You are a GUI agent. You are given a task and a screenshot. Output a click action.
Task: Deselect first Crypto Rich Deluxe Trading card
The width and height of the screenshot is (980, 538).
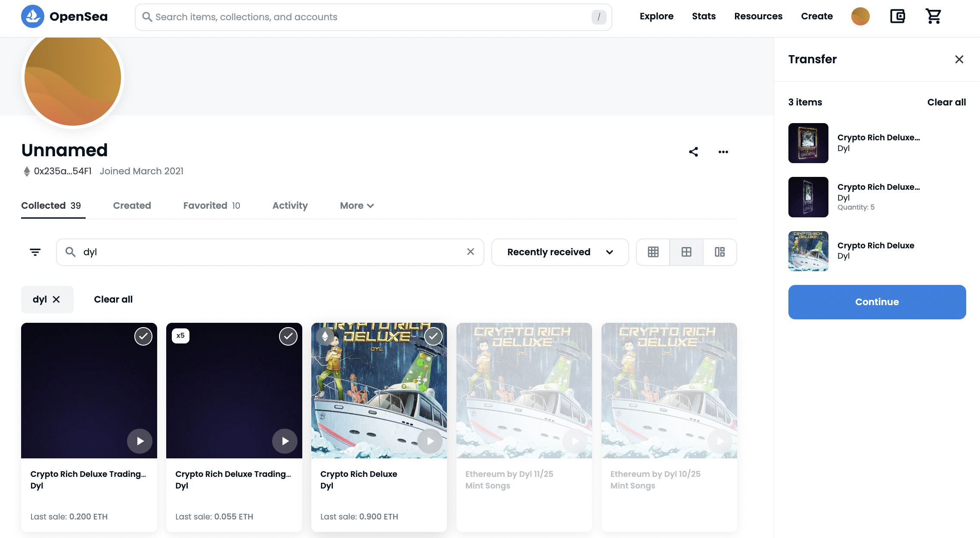pyautogui.click(x=143, y=336)
